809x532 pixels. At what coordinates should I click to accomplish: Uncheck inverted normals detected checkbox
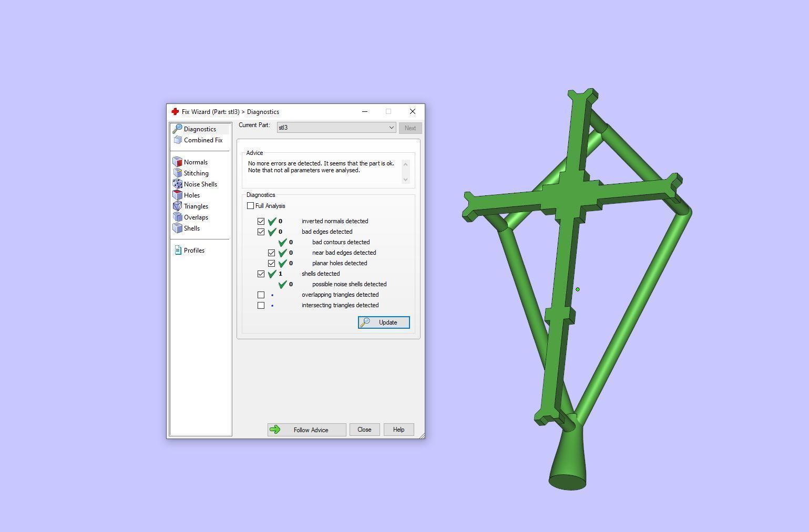(x=261, y=221)
